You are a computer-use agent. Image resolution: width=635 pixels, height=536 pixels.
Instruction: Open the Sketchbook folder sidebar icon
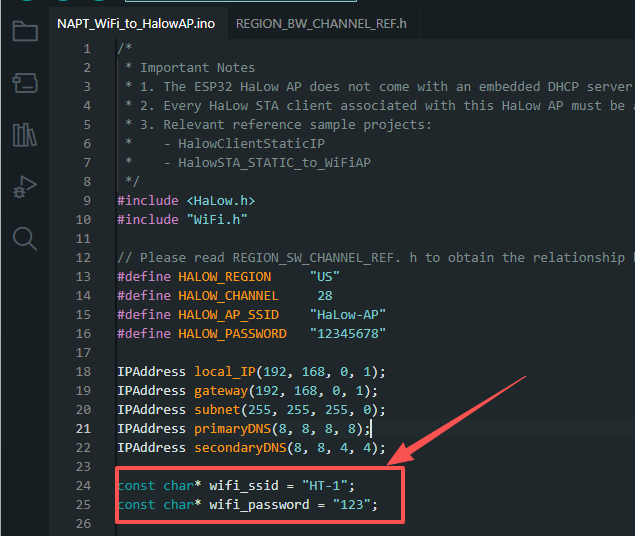(x=25, y=31)
